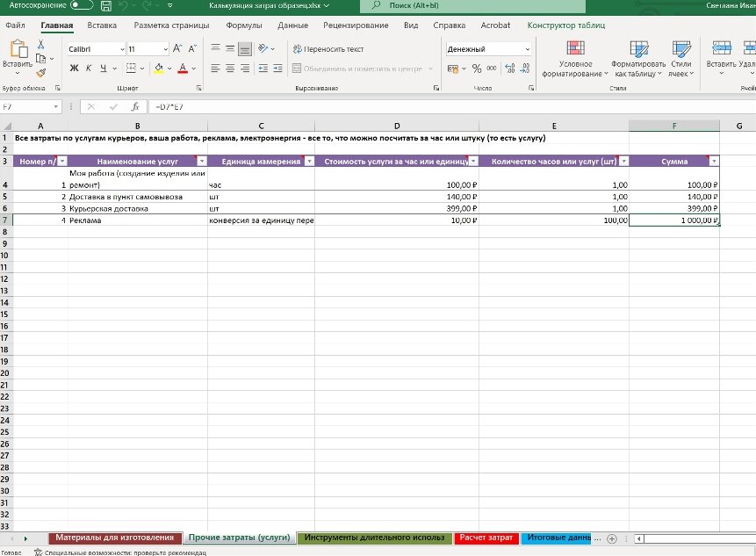Increase font size with the larger A
The image size is (756, 556).
click(177, 48)
